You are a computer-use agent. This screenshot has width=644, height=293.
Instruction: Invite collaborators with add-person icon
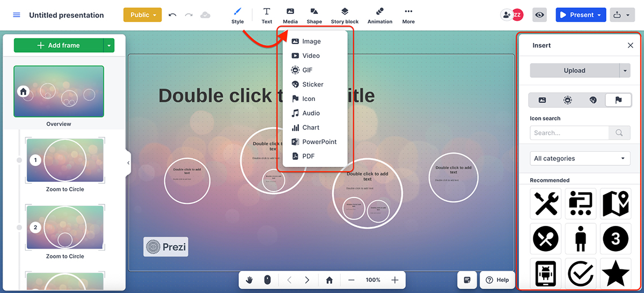pos(507,15)
